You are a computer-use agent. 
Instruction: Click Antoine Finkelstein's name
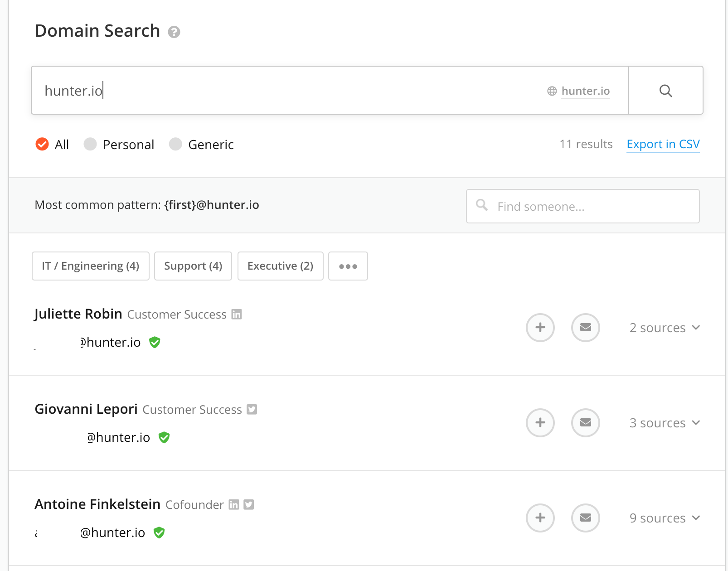point(97,504)
